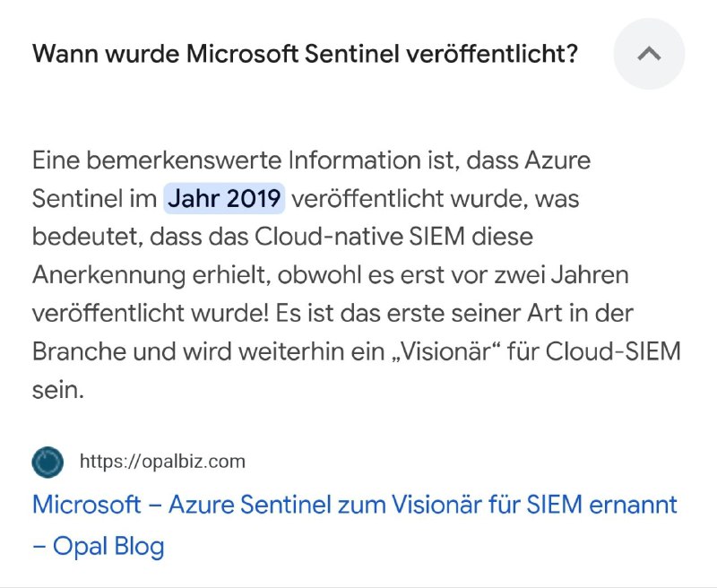
Task: Click 'Cloud-native SIEM' in the answer text
Action: coord(360,237)
